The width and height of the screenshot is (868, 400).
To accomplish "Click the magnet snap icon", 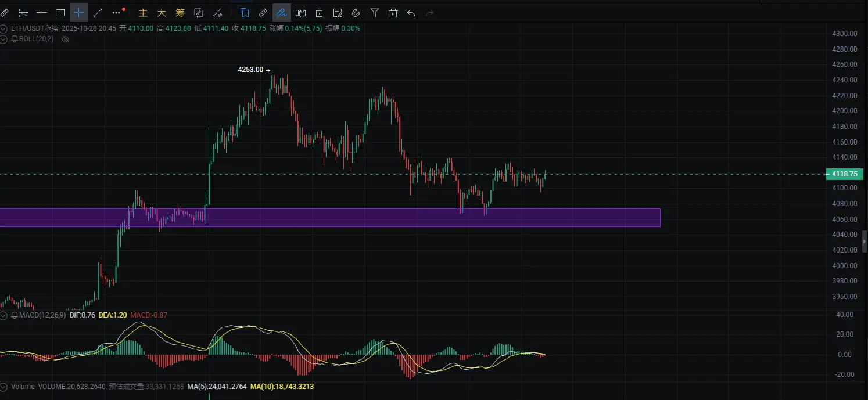I will click(x=356, y=12).
